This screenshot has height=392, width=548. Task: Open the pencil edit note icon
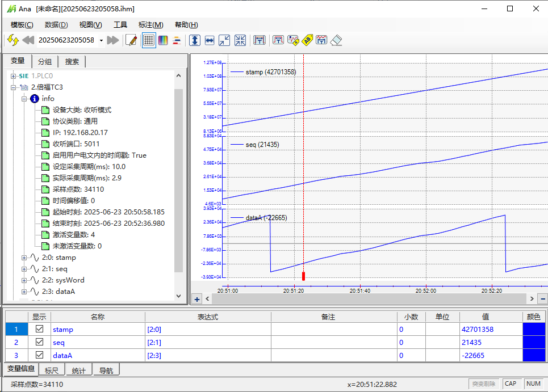(x=131, y=40)
